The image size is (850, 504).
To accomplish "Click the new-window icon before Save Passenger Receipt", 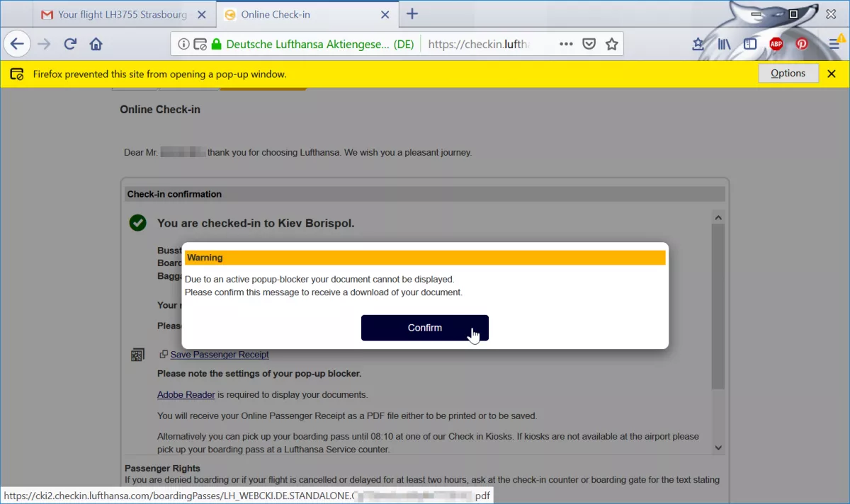I will pos(164,355).
